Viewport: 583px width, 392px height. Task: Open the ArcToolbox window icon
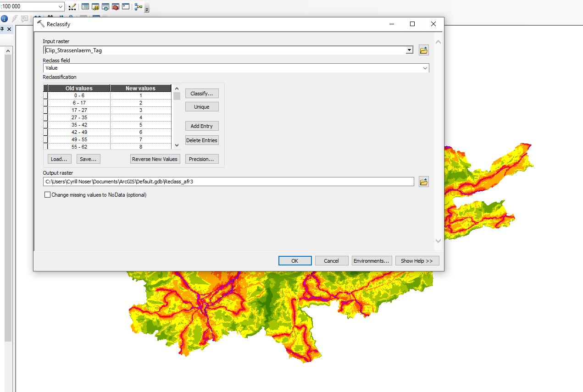pyautogui.click(x=116, y=7)
